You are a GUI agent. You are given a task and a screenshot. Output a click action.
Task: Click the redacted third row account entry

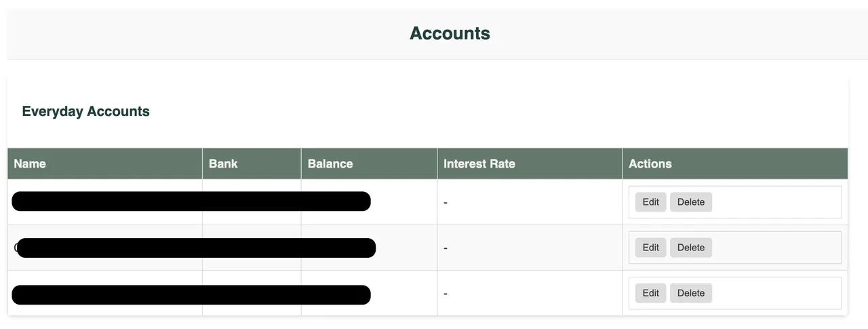pyautogui.click(x=191, y=295)
